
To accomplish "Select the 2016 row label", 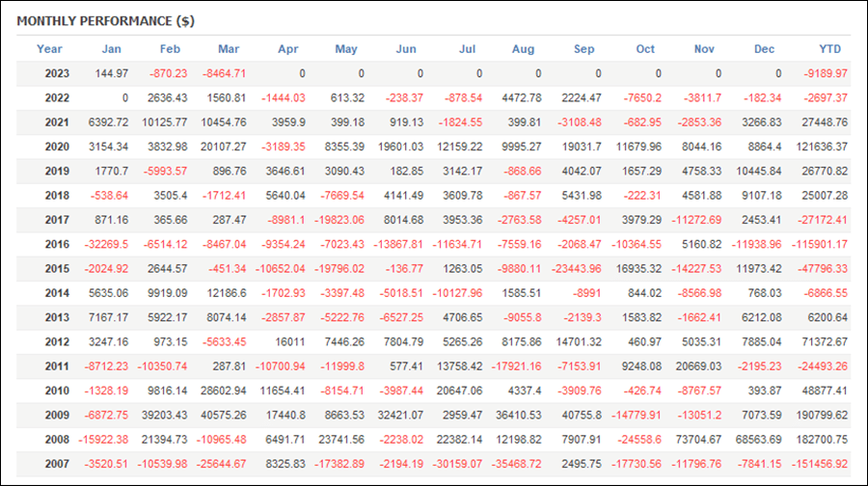I will tap(57, 244).
